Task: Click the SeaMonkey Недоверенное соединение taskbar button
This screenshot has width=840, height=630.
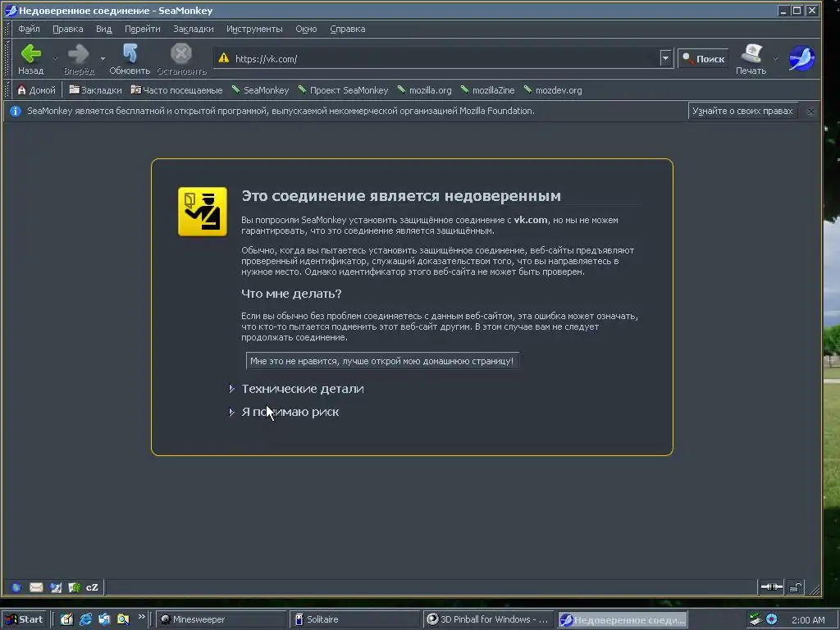Action: pyautogui.click(x=623, y=620)
